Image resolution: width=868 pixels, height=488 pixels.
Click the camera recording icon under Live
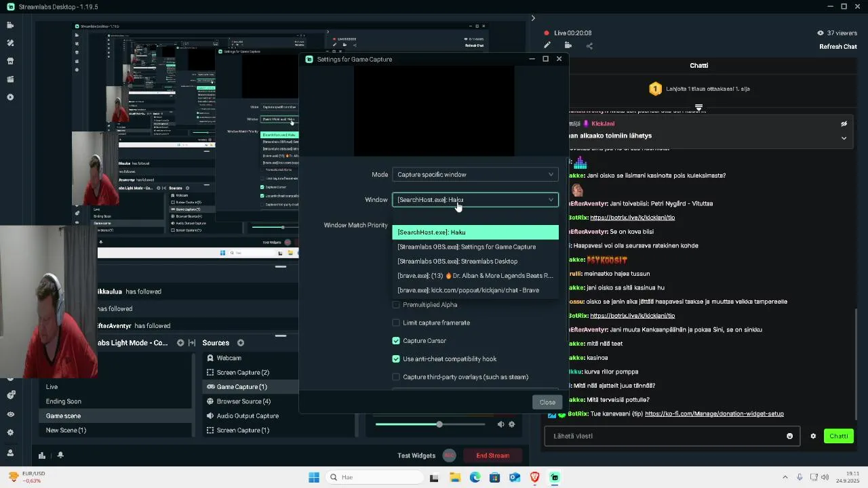568,45
